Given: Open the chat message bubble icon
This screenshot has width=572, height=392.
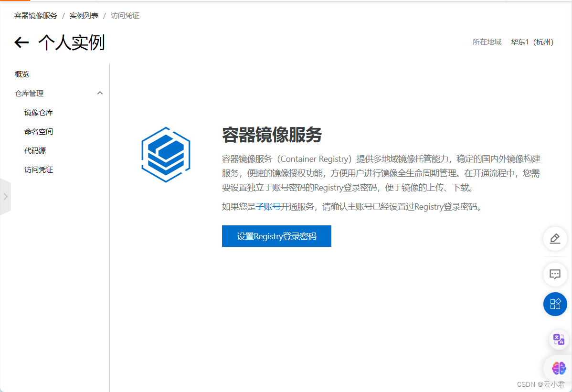Looking at the screenshot, I should click(555, 274).
